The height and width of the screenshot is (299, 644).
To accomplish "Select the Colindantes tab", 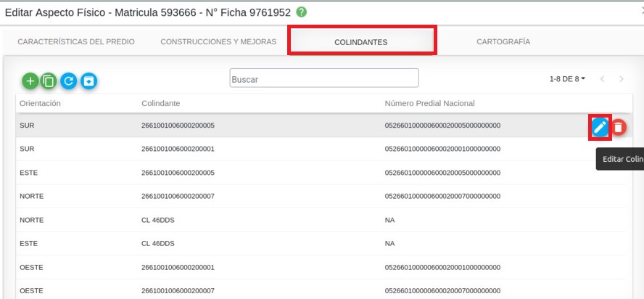I will click(361, 42).
